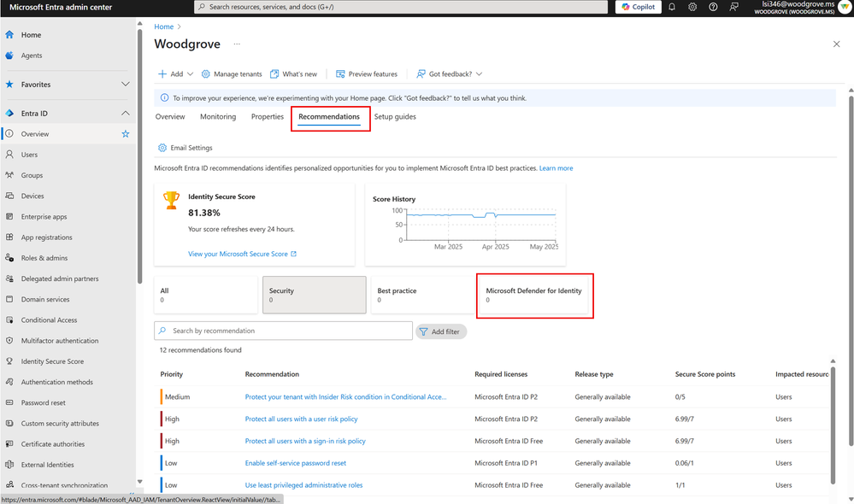Click Manage tenants
The height and width of the screenshot is (504, 854).
[x=232, y=74]
